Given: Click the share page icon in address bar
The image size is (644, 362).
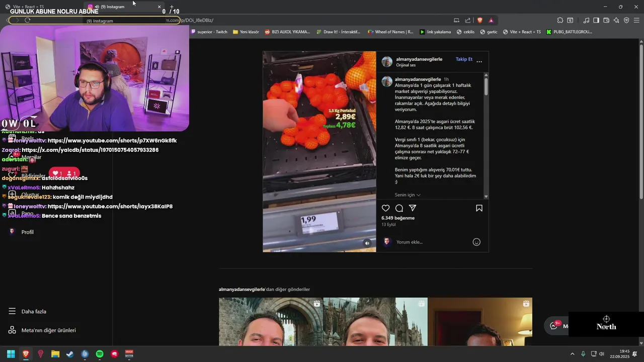Looking at the screenshot, I should point(468,20).
